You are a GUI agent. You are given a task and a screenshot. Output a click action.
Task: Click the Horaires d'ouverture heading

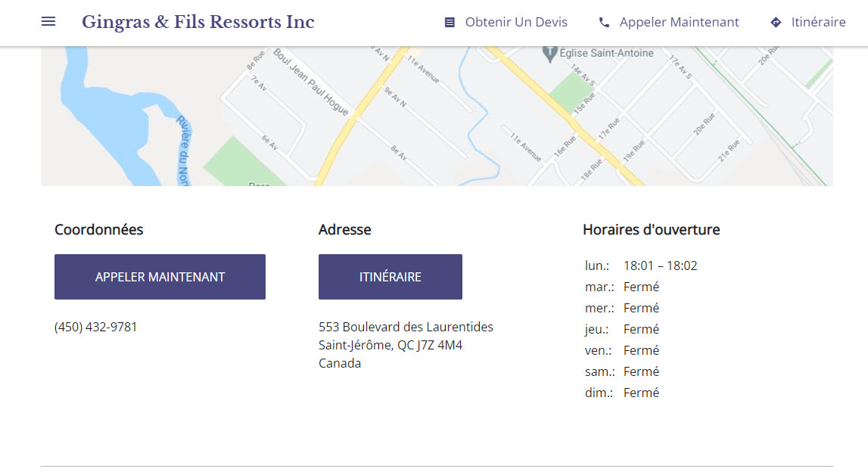651,229
